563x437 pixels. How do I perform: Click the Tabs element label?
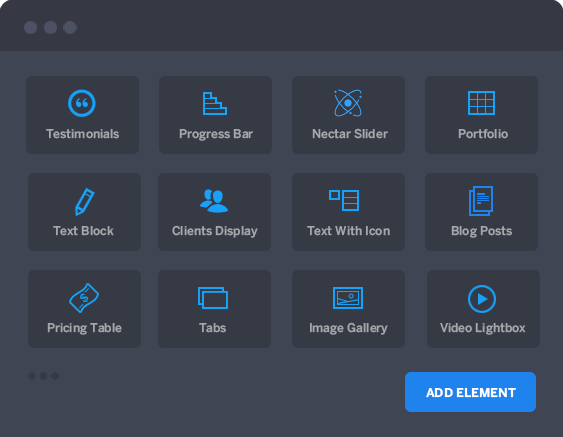click(x=213, y=328)
